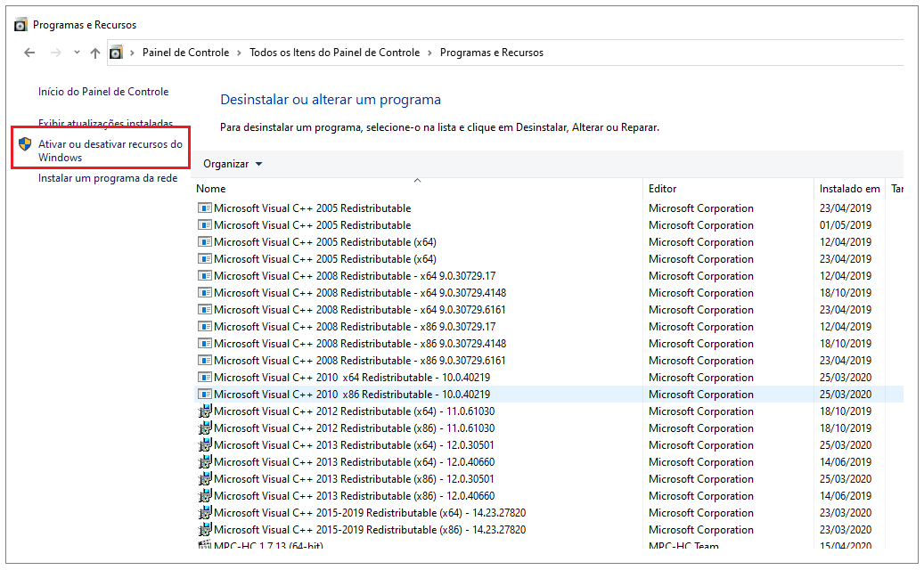This screenshot has height=570, width=924.
Task: Click the icon of Visual C++ 2015-2019 (x86)
Action: coord(204,530)
